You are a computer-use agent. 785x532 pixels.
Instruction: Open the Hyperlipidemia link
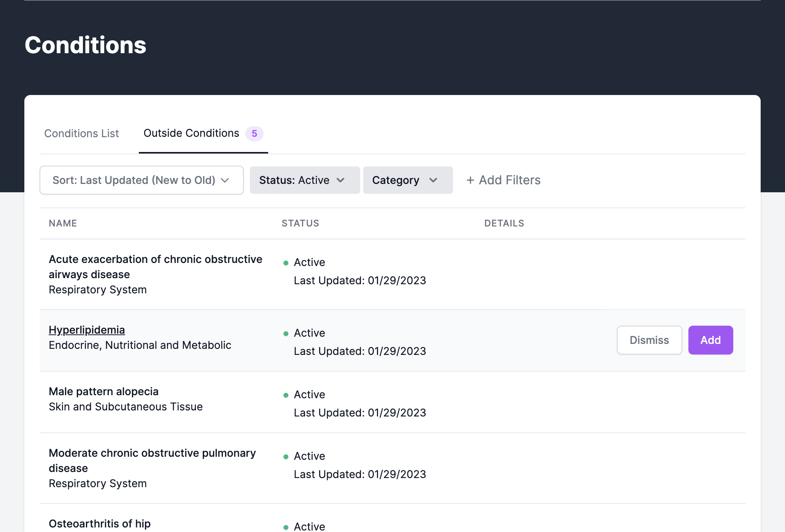pos(87,330)
